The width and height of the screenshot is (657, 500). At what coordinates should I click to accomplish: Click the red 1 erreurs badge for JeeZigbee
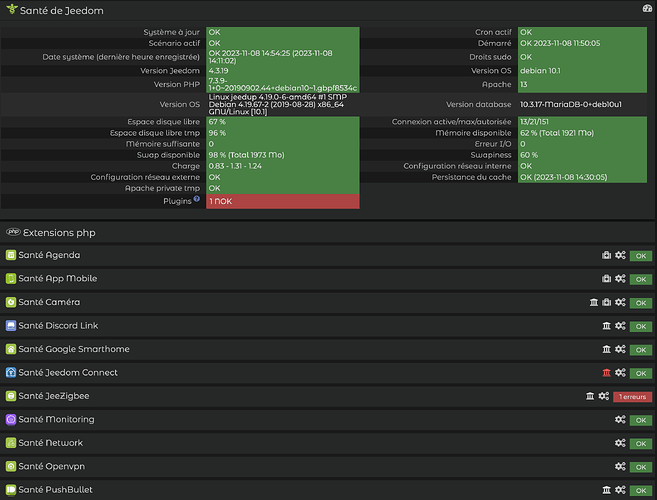[x=632, y=397]
